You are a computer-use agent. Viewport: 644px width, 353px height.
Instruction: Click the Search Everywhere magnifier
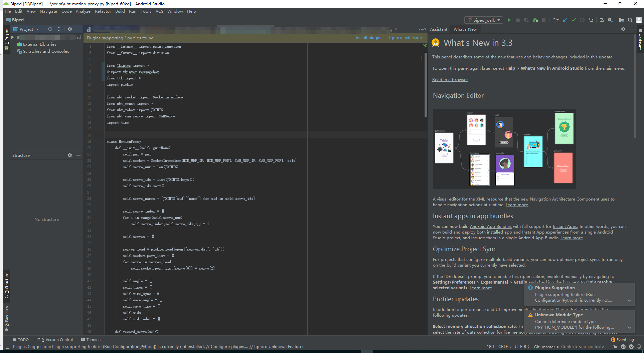pos(630,20)
